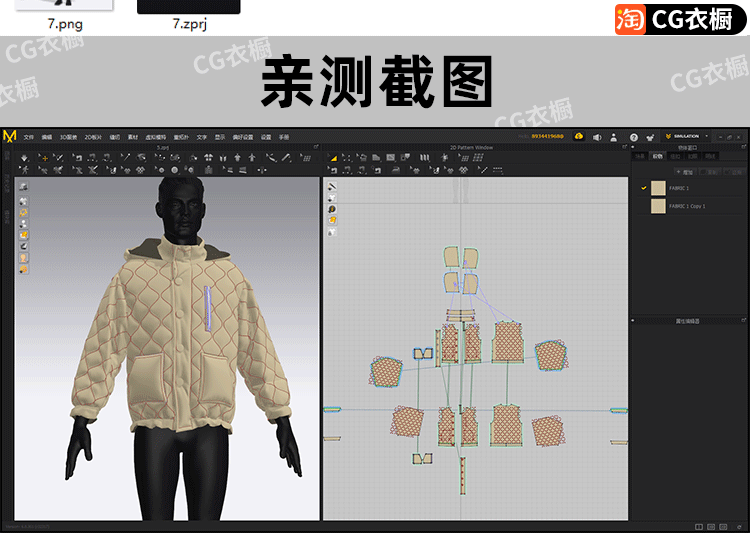The height and width of the screenshot is (534, 750).
Task: Click the dashed lines icon in 2D toolbar
Action: point(497,170)
